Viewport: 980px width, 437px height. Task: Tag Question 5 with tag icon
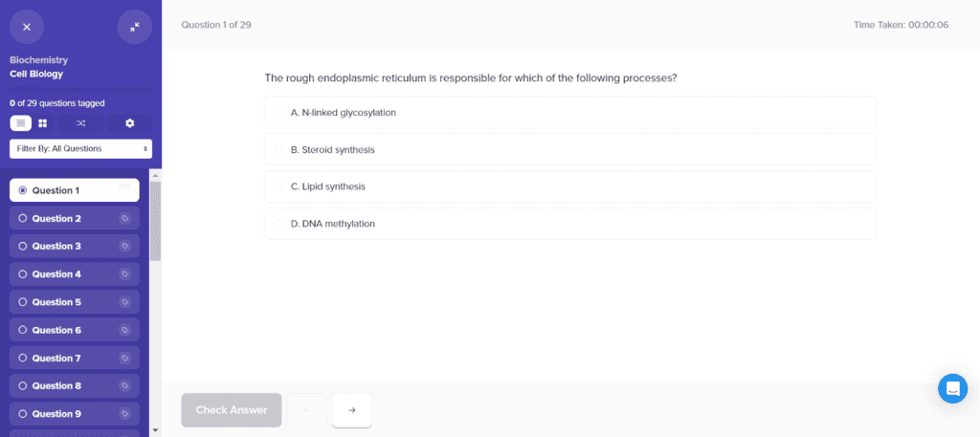tap(125, 302)
